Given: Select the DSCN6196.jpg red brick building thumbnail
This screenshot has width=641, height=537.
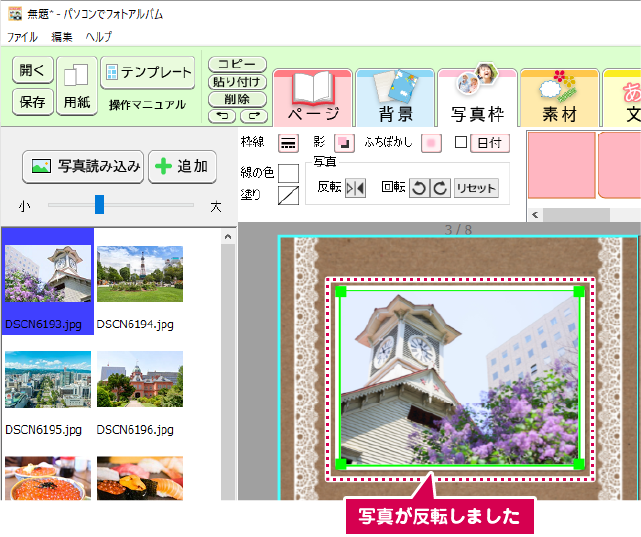Looking at the screenshot, I should (x=140, y=379).
